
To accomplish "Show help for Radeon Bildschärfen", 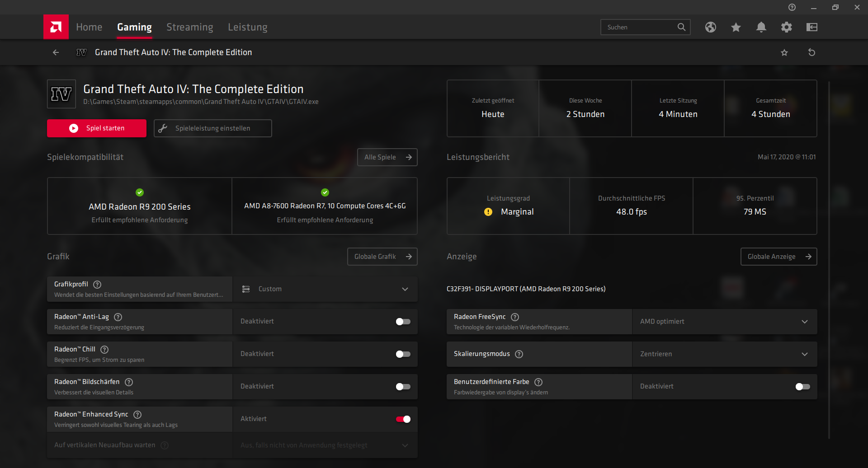I will [x=129, y=382].
